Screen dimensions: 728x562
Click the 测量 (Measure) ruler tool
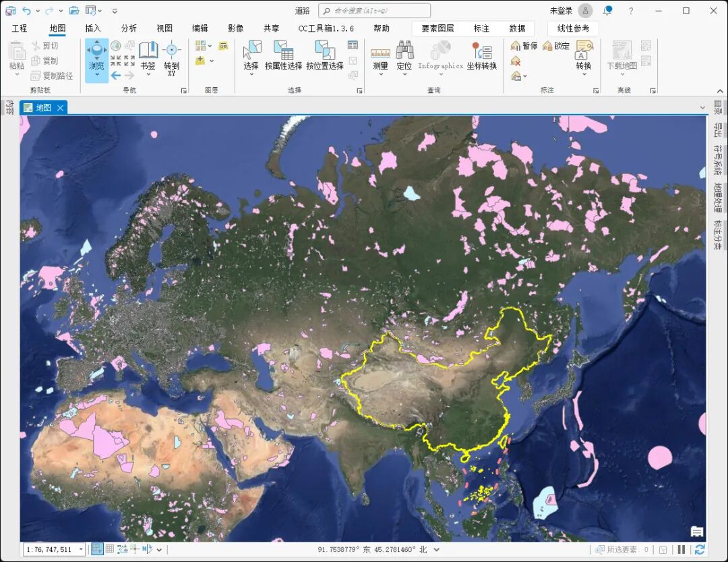click(x=380, y=55)
